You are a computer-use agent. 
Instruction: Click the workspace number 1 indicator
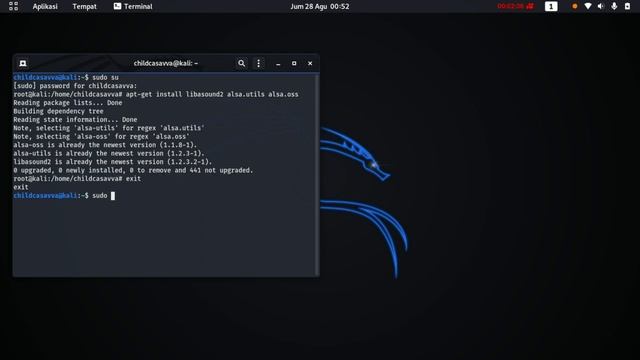pyautogui.click(x=551, y=6)
